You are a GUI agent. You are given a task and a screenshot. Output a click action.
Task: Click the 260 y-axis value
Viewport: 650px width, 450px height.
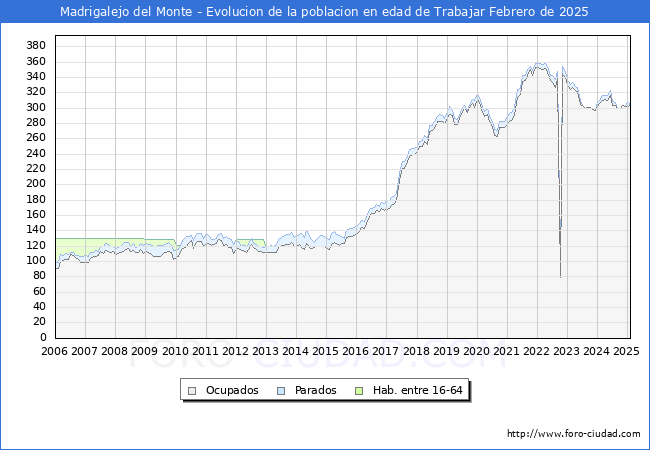tap(36, 138)
